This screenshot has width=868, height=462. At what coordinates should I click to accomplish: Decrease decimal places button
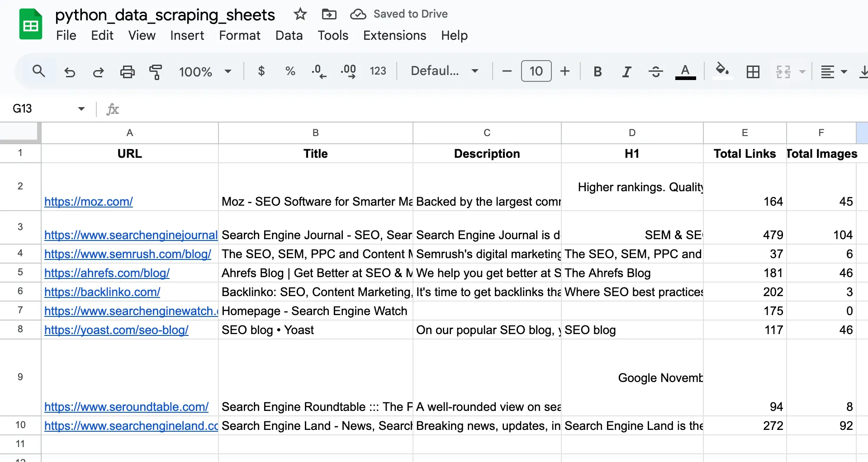pos(319,71)
